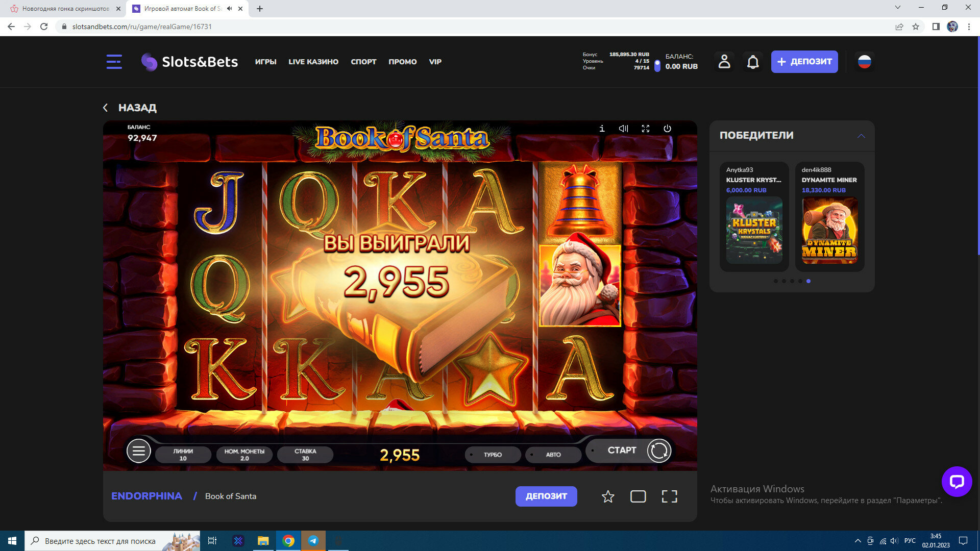Open LIVE КАЗИНО menu item
This screenshot has width=980, height=551.
313,62
